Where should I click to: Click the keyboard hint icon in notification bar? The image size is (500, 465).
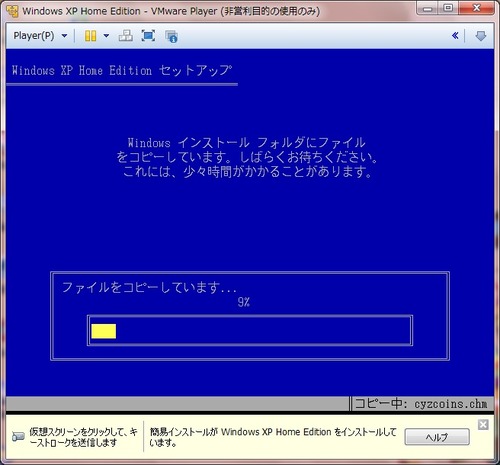(18, 437)
